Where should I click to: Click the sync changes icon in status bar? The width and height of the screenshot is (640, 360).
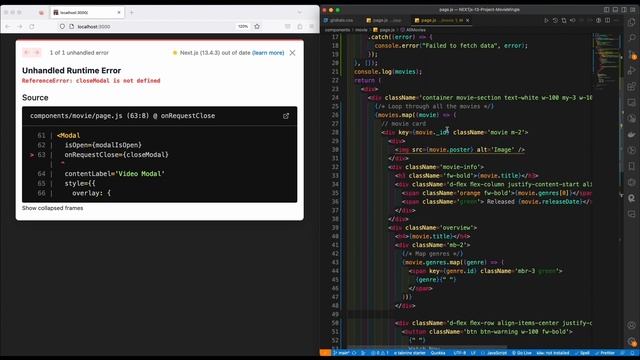point(354,353)
